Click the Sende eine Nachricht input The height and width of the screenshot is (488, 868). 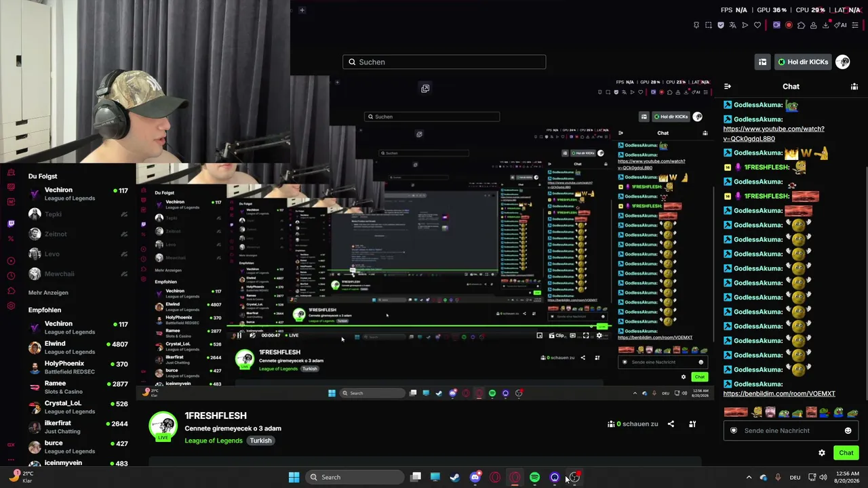[x=791, y=430]
